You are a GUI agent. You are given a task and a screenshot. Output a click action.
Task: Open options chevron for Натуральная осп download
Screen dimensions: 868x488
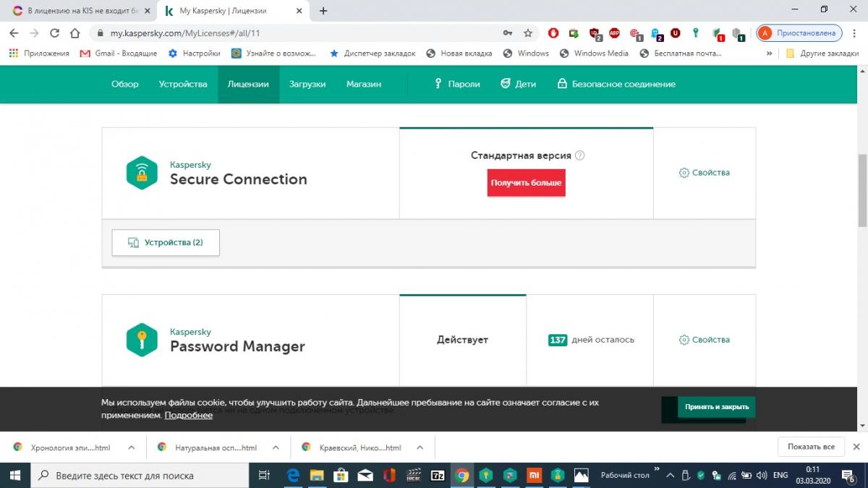276,448
